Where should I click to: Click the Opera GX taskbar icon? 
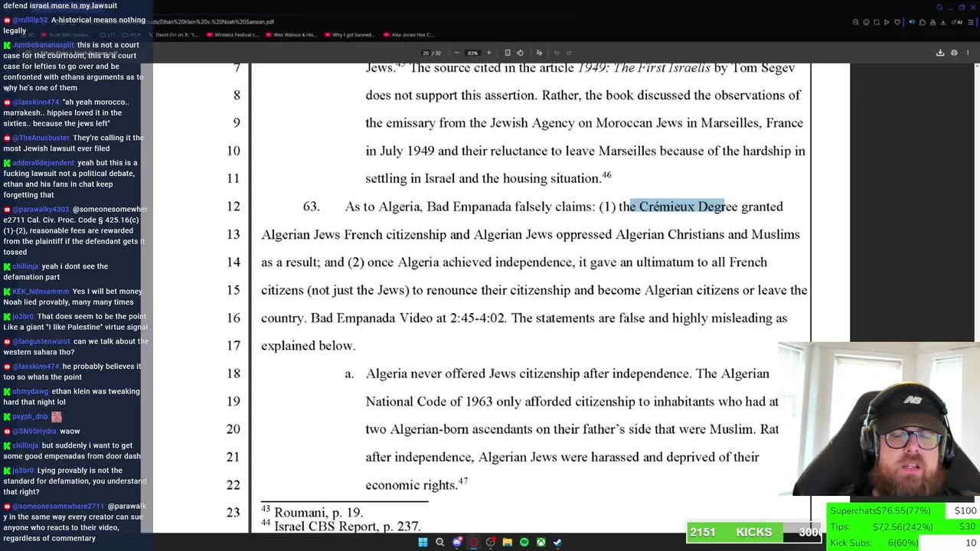point(473,543)
